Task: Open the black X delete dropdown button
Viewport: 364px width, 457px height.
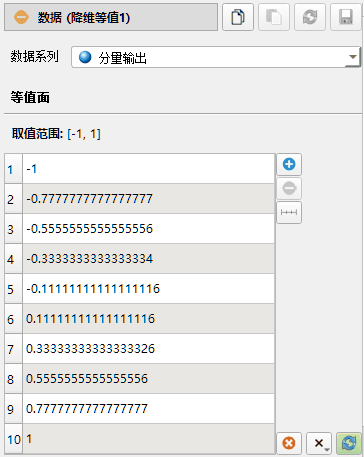Action: click(x=319, y=443)
